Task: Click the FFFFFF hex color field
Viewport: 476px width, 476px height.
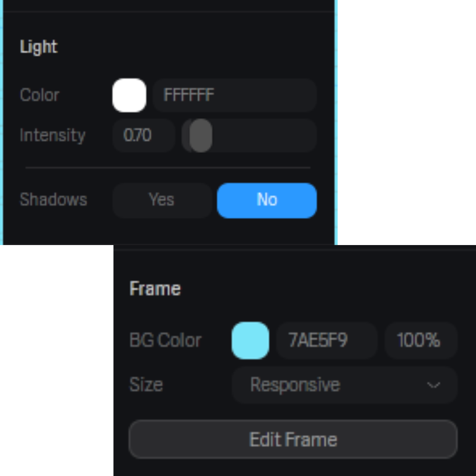Action: pos(234,95)
